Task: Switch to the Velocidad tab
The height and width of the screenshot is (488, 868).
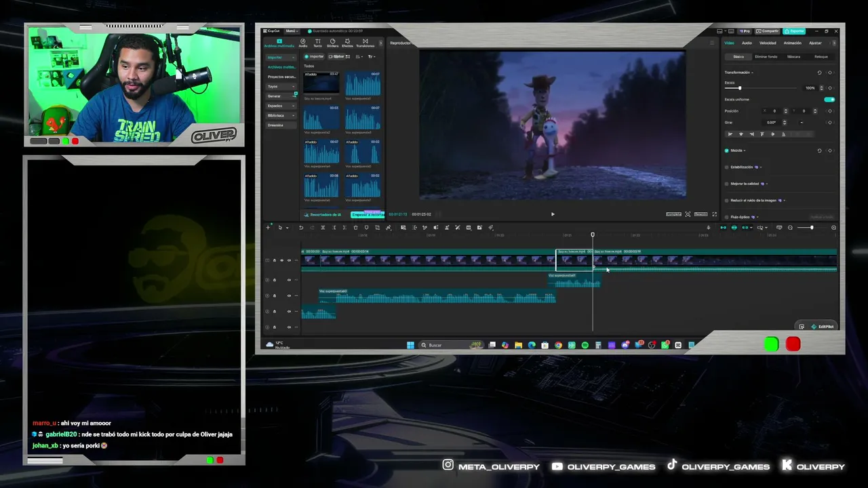Action: [x=768, y=43]
